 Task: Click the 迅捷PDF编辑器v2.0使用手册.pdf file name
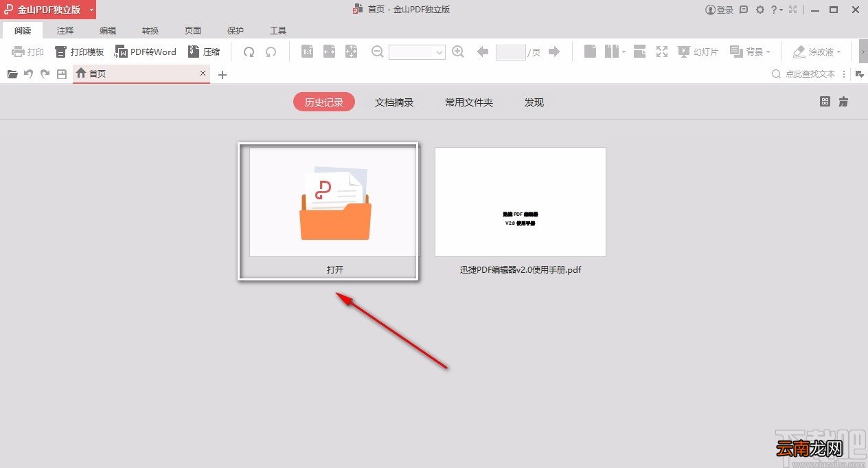(521, 270)
